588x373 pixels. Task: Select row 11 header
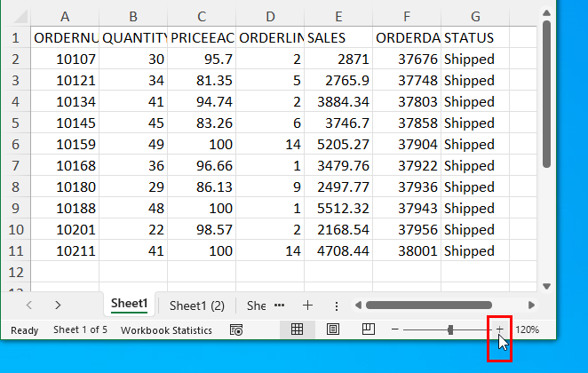(x=15, y=250)
